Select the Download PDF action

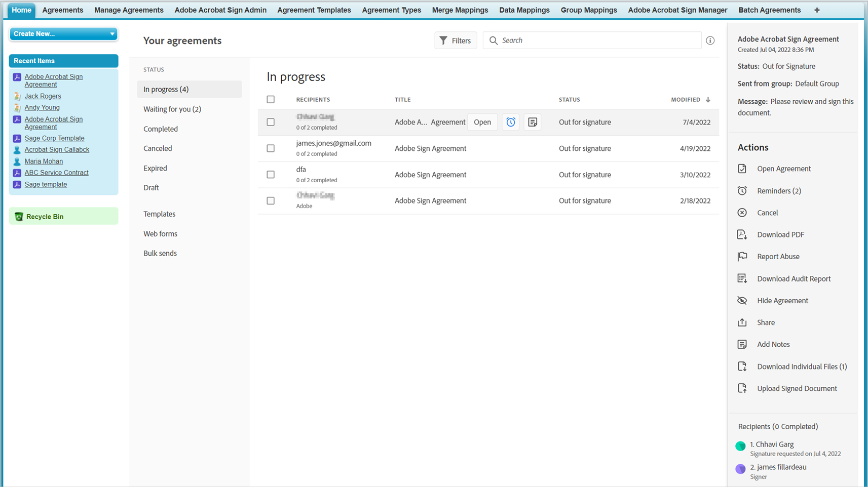[742, 234]
